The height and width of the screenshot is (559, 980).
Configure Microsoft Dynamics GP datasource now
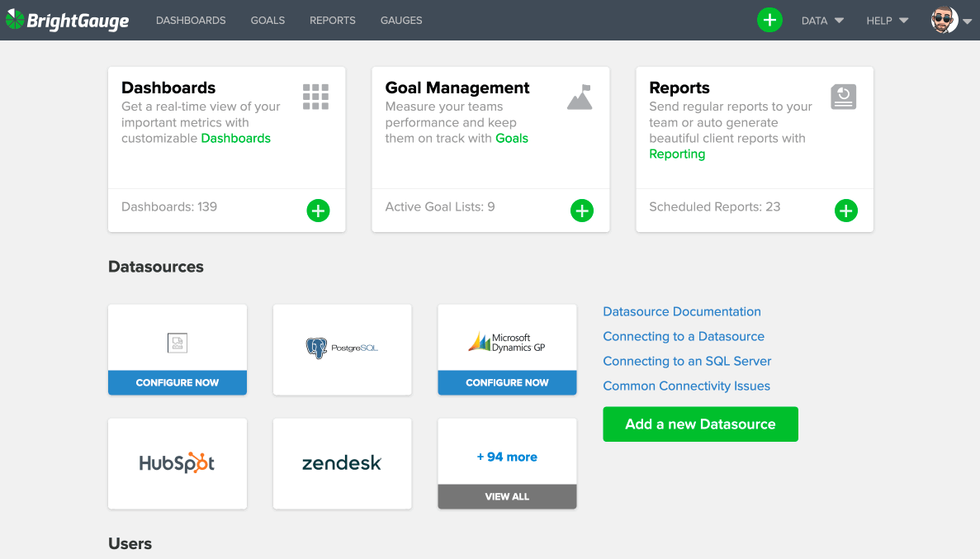(507, 382)
